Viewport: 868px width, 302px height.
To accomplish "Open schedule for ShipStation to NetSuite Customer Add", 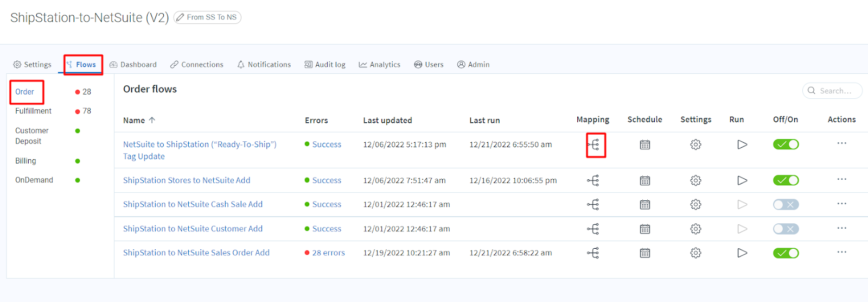I will [644, 229].
